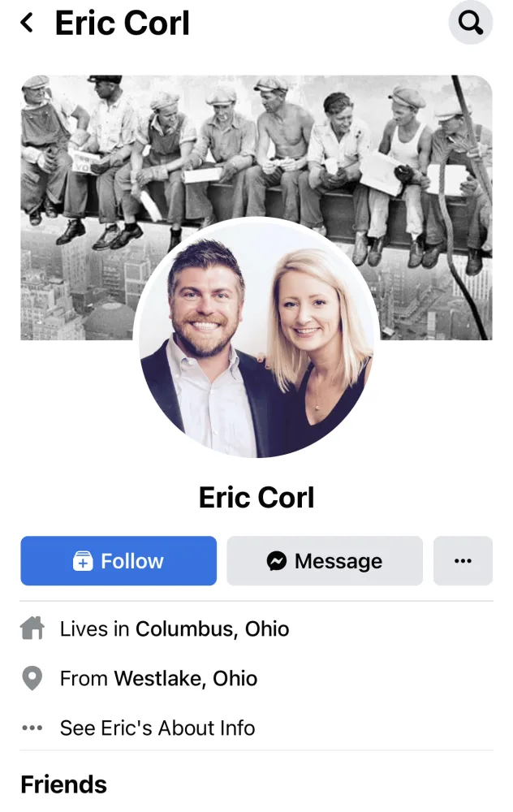This screenshot has height=812, width=513.
Task: Click the Messenger icon in Message button
Action: click(277, 561)
